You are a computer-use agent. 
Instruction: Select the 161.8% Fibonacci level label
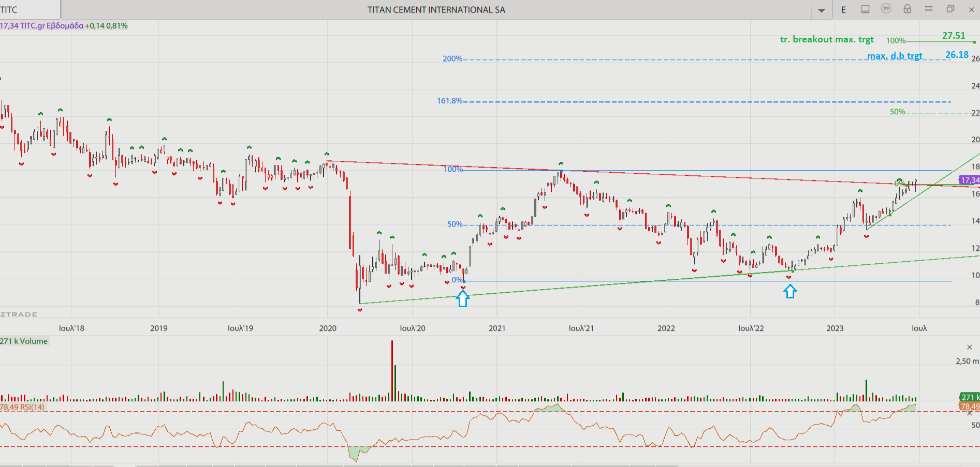pos(450,101)
